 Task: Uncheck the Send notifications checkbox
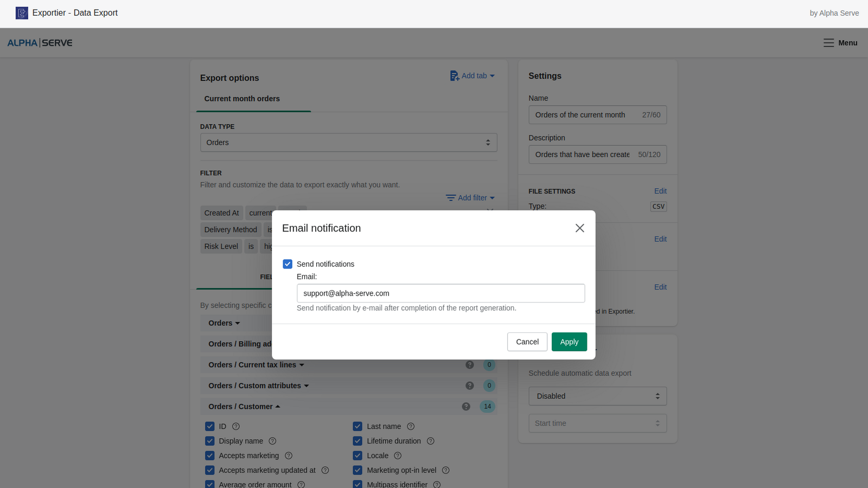[288, 264]
